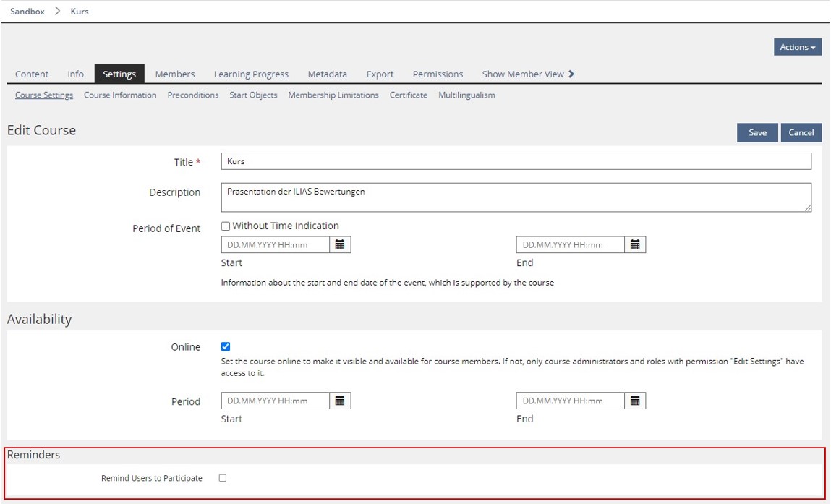Save the course settings
Viewport: 831px width, 504px height.
(757, 132)
